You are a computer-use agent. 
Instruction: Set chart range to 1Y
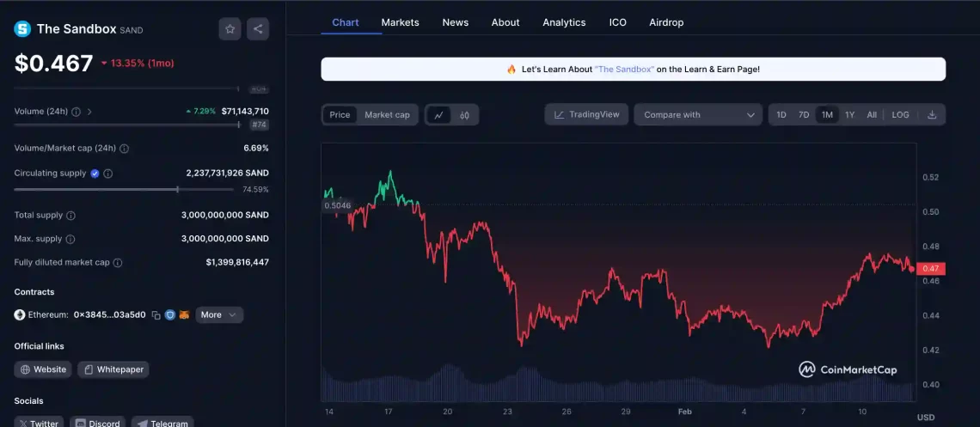[x=849, y=115]
